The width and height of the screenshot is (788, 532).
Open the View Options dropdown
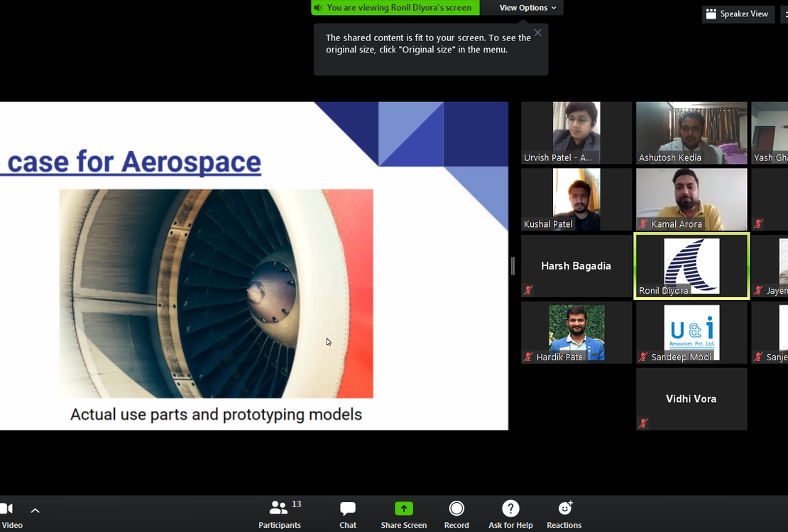[x=528, y=8]
